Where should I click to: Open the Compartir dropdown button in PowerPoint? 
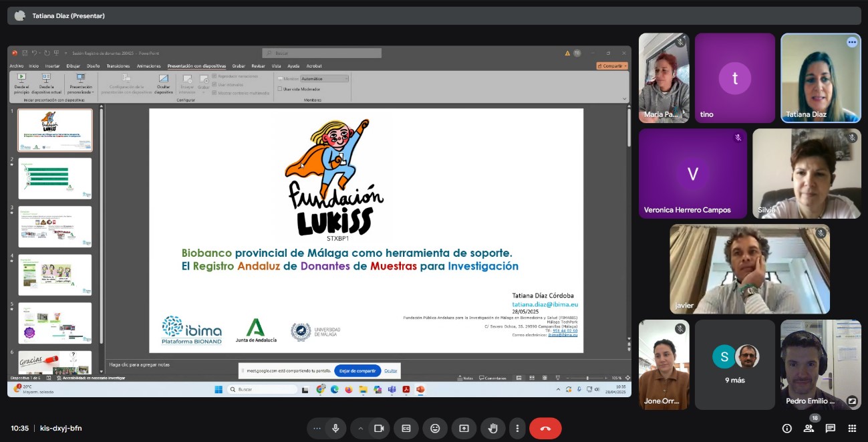pos(612,66)
